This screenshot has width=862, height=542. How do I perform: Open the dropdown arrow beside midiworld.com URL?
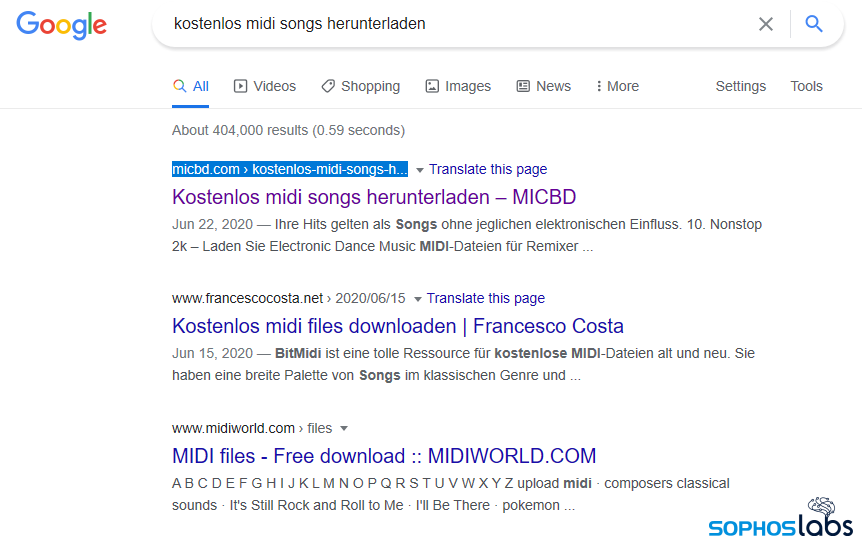pos(344,429)
